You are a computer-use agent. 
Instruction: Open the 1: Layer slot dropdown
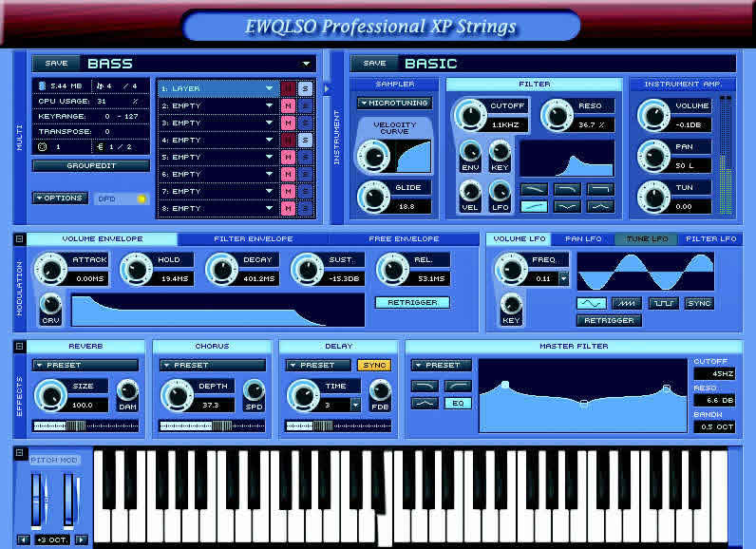pyautogui.click(x=270, y=88)
